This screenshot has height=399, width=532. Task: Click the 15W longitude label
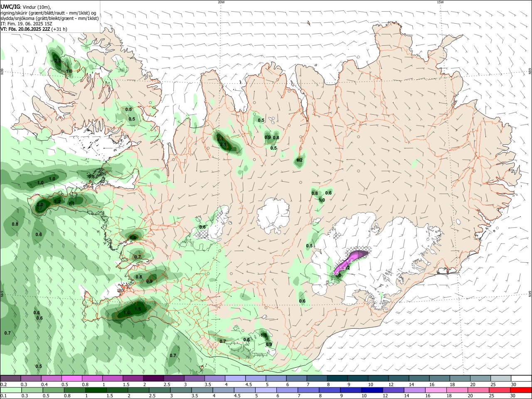(x=440, y=2)
